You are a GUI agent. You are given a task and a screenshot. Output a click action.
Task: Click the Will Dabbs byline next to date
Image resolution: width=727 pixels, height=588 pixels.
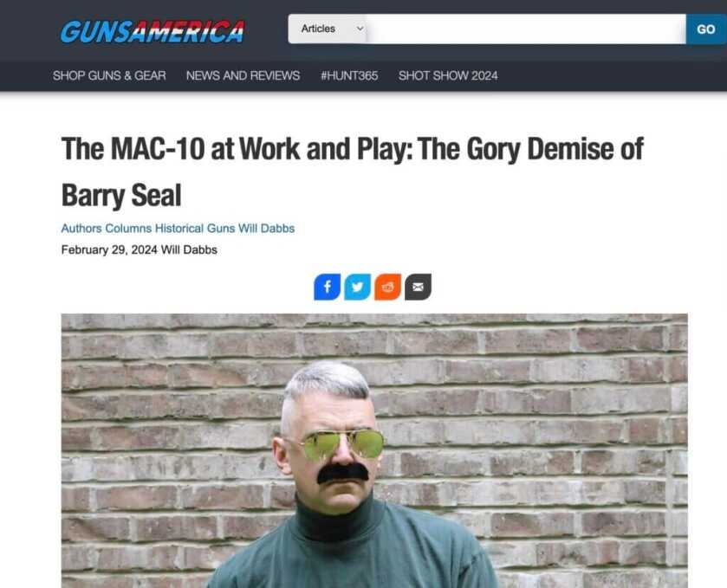pyautogui.click(x=189, y=249)
